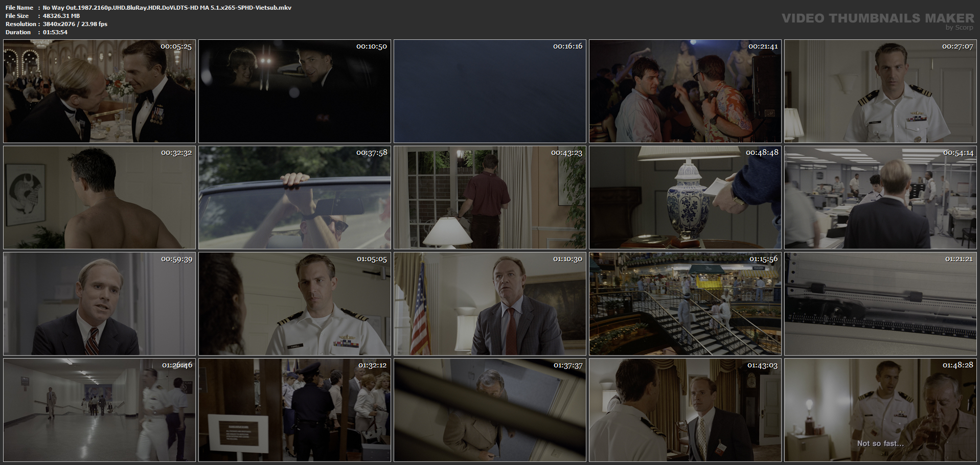Select the thumbnail at 00:32:32
980x465 pixels.
tap(99, 198)
